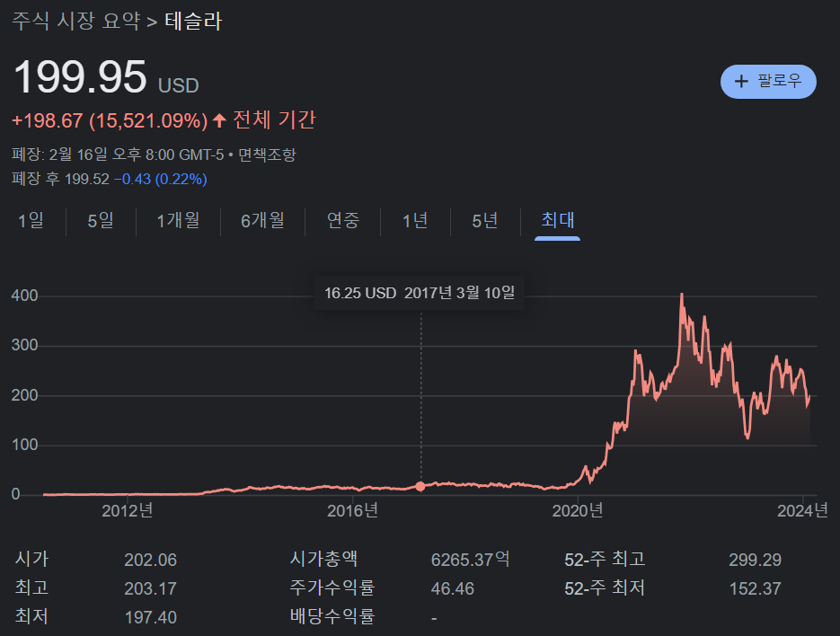This screenshot has width=840, height=636.
Task: Click the 시가총액 label
Action: tap(323, 559)
